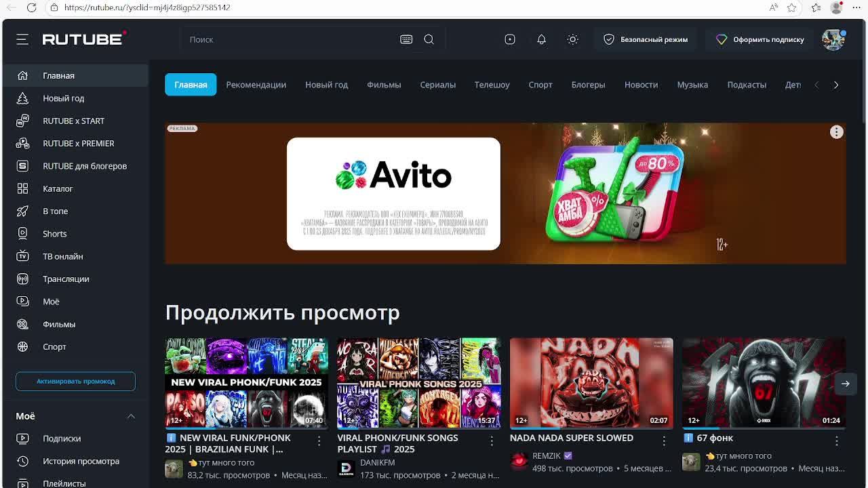Open Shorts in the sidebar
This screenshot has height=488, width=868.
point(75,234)
